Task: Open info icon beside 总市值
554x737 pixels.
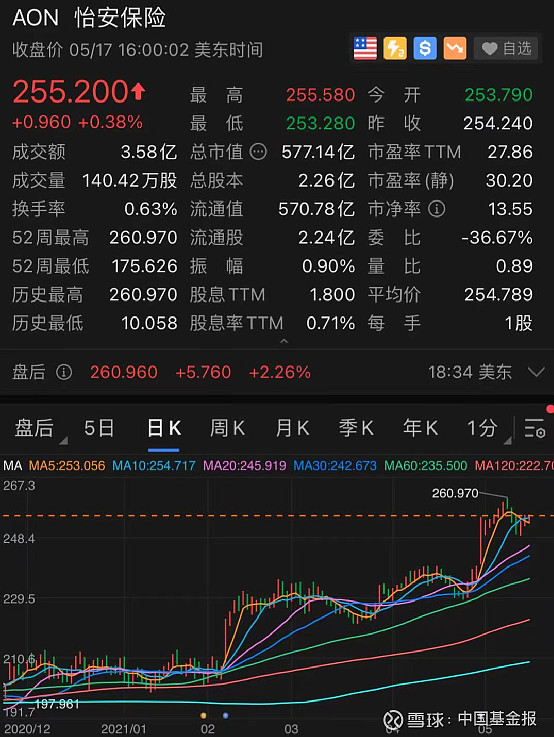Action: coord(258,152)
